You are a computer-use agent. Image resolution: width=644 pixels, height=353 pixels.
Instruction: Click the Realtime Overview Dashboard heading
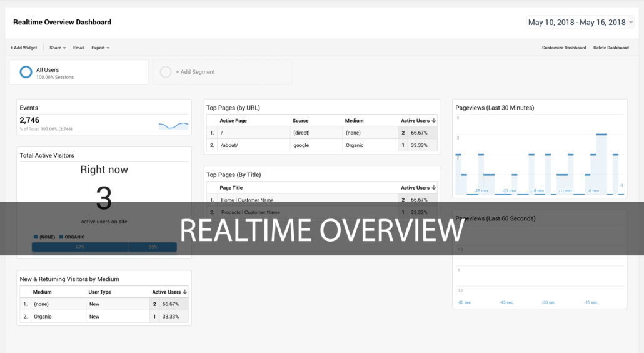tap(62, 22)
